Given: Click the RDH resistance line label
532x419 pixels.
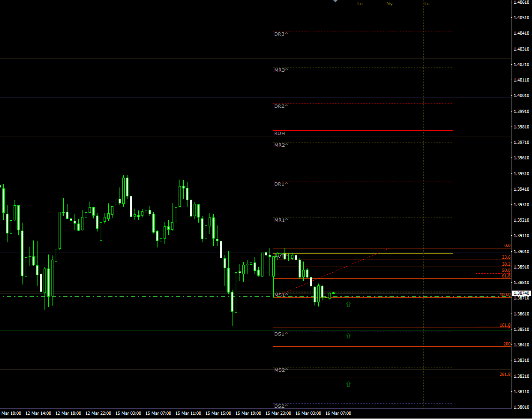Looking at the screenshot, I should [x=278, y=133].
